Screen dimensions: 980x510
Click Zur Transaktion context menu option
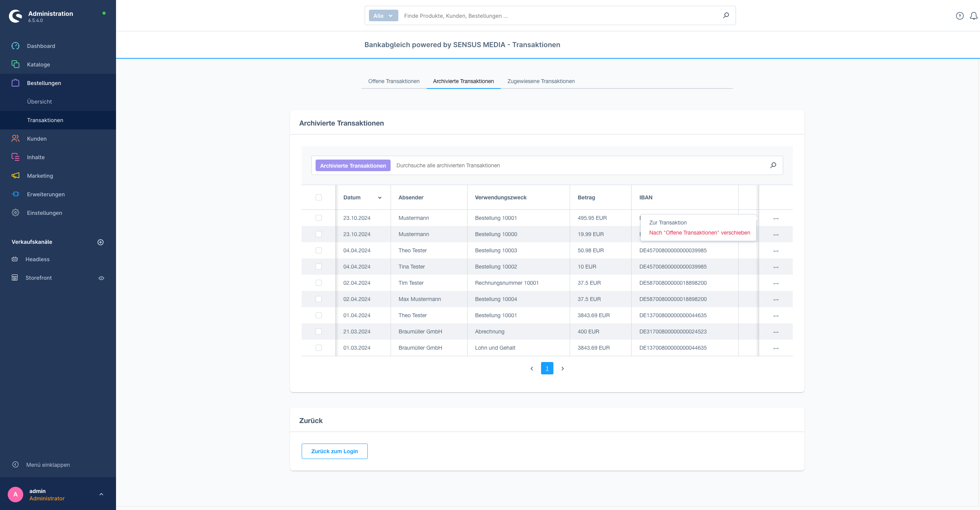[x=668, y=222]
